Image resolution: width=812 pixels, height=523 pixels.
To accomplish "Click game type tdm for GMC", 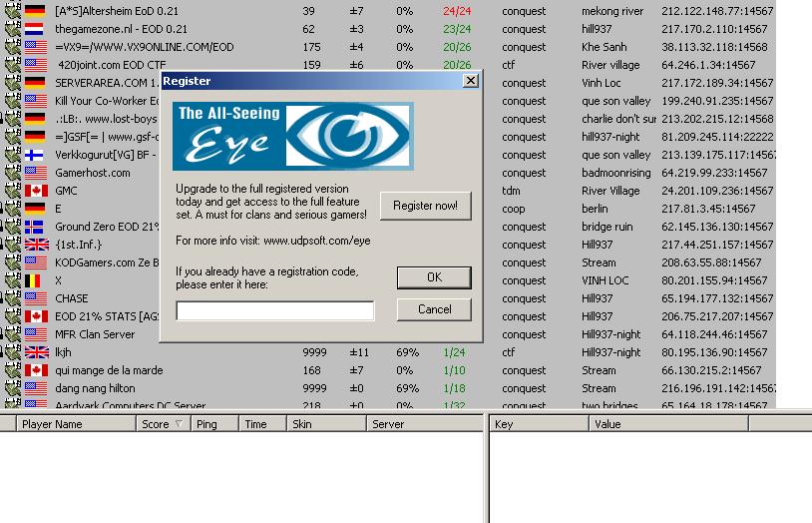I will tap(511, 191).
